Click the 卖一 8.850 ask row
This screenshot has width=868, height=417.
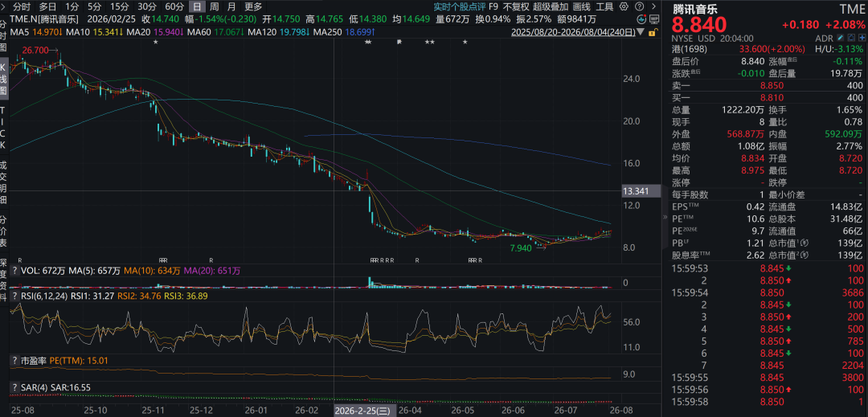pos(768,85)
